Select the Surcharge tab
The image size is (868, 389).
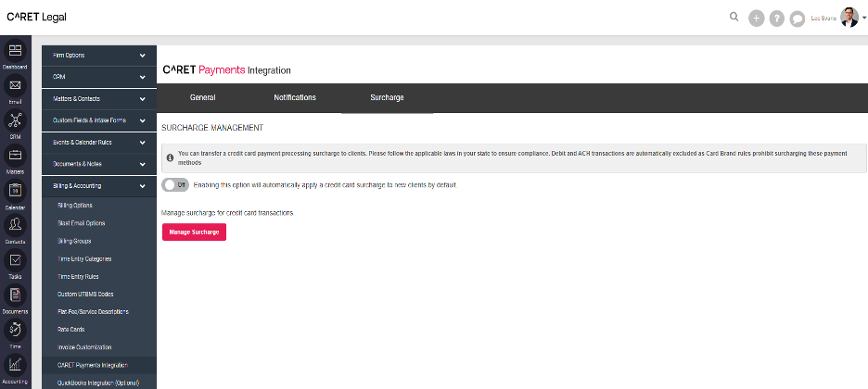point(387,98)
